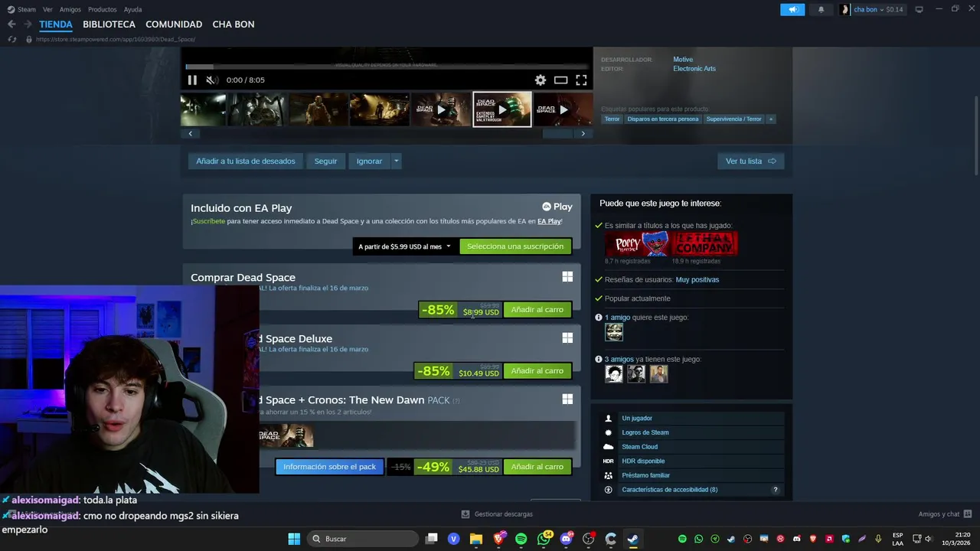Click Supervivencia / Terror tag

pos(734,119)
